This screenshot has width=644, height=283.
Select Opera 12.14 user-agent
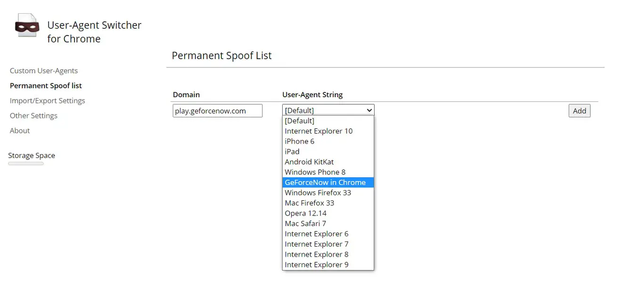[328, 213]
